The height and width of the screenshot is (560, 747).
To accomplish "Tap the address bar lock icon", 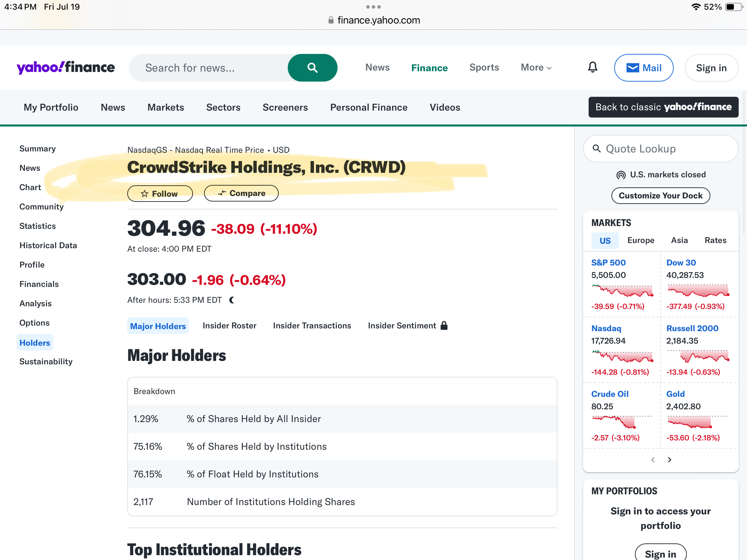I will tap(331, 20).
